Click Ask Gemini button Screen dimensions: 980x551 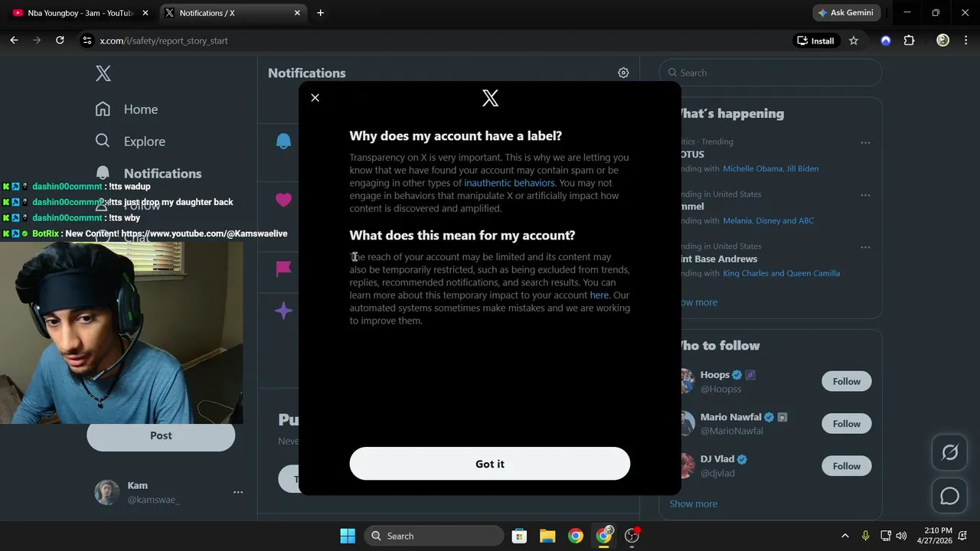(x=846, y=13)
